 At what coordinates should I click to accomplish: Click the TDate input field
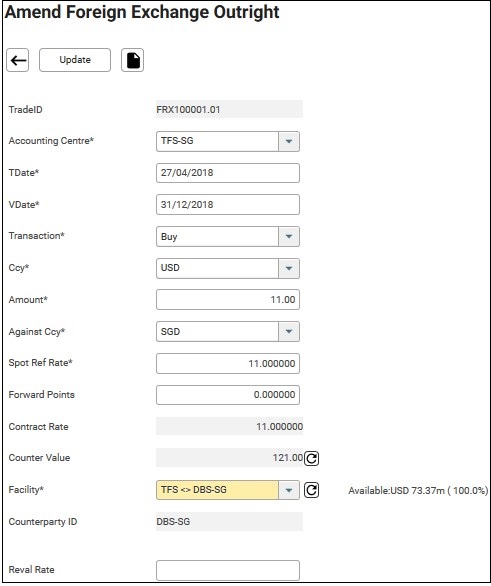(x=228, y=173)
